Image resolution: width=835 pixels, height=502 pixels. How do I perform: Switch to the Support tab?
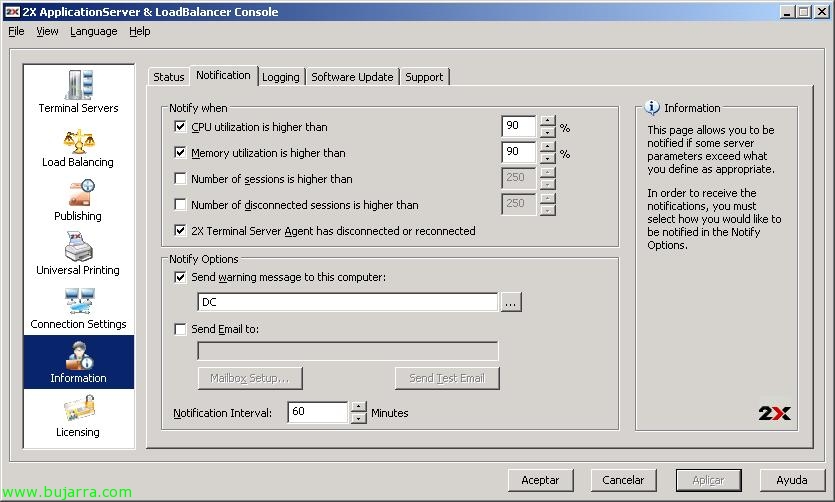[424, 77]
